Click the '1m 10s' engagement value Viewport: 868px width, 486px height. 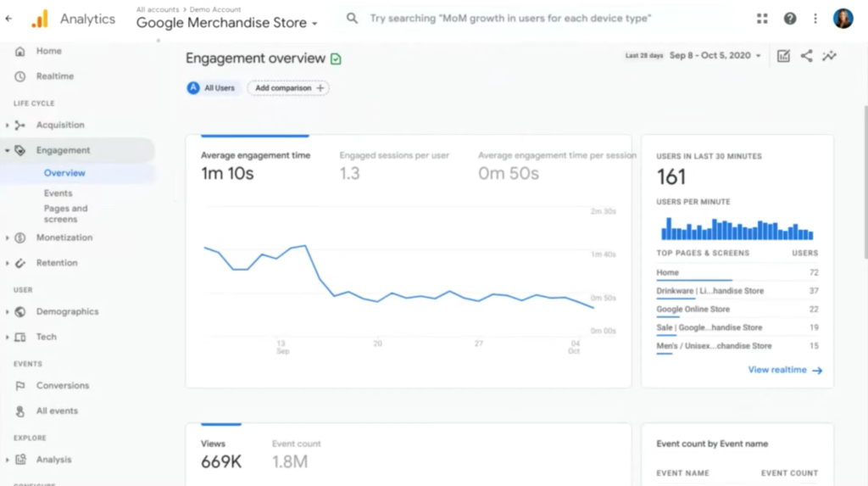[x=227, y=174]
